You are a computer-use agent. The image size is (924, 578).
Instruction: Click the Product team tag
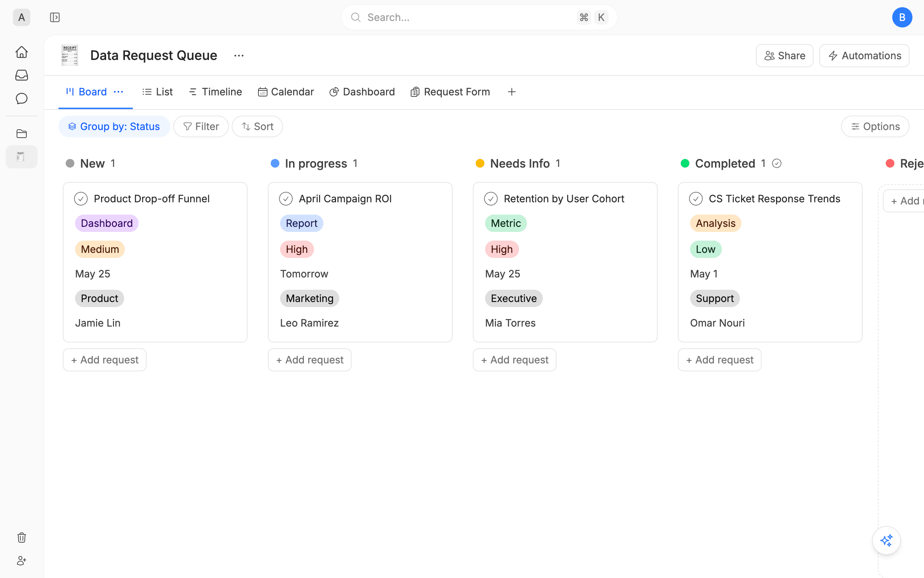tap(100, 298)
